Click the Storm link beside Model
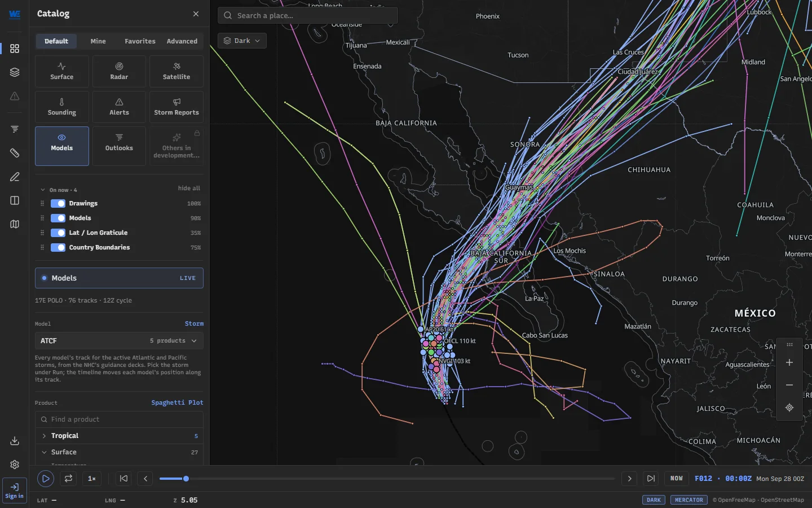This screenshot has width=812, height=508. 194,323
